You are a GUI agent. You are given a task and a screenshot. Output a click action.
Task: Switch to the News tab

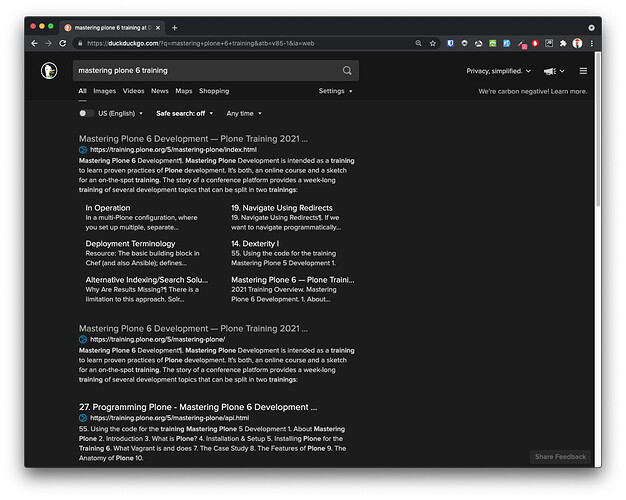click(160, 91)
